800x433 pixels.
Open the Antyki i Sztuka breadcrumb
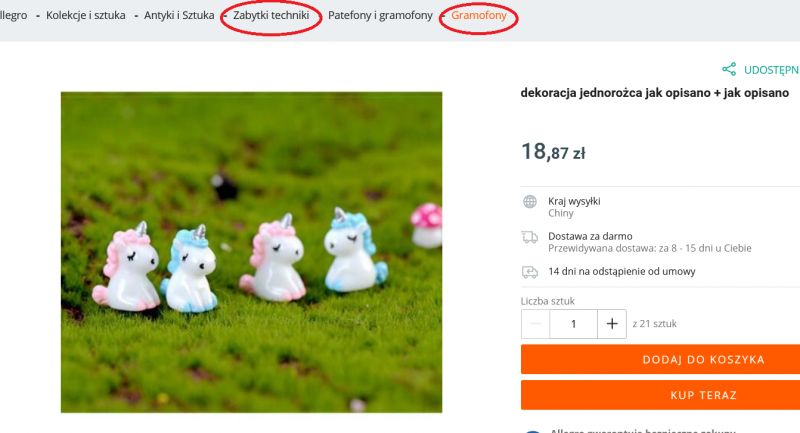179,15
